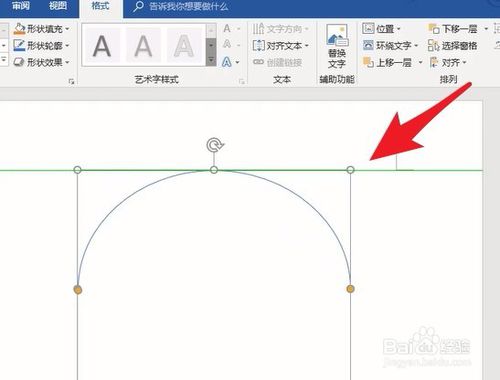The width and height of the screenshot is (500, 380).
Task: Click the 形状轮廓 pen icon
Action: 19,45
